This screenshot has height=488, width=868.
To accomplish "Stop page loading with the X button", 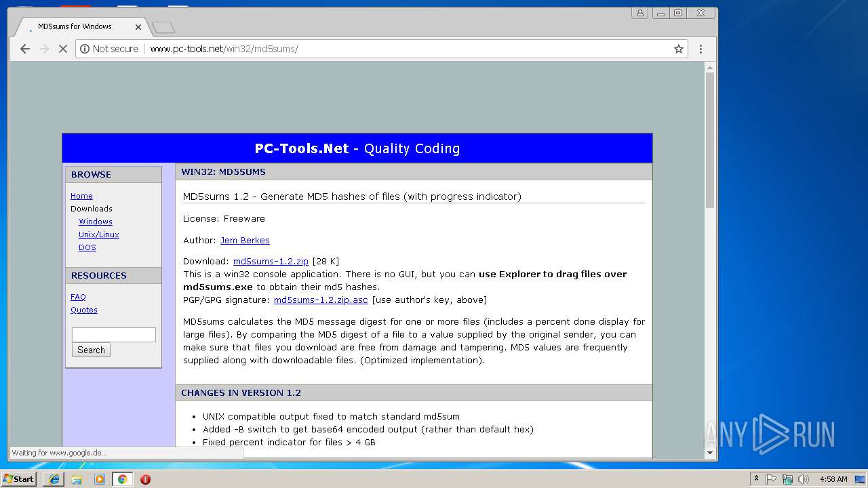I will click(x=62, y=49).
